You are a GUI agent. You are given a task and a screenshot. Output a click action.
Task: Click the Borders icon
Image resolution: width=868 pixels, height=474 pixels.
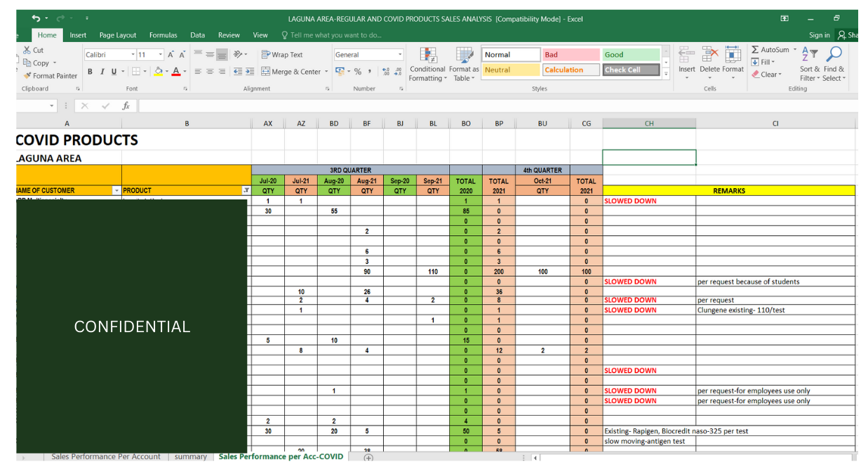tap(135, 72)
